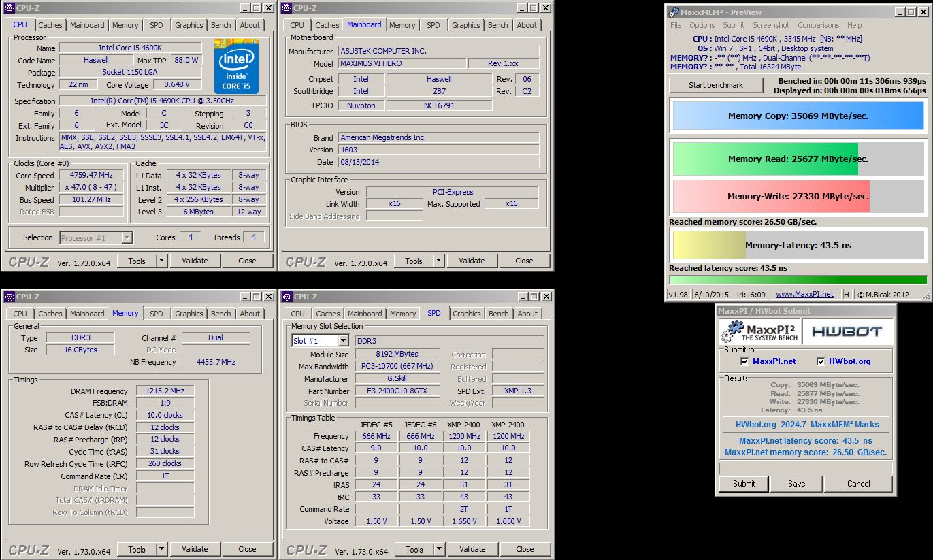Open the Submit menu in MaxxMEM²
Image resolution: width=933 pixels, height=560 pixels.
(x=734, y=25)
